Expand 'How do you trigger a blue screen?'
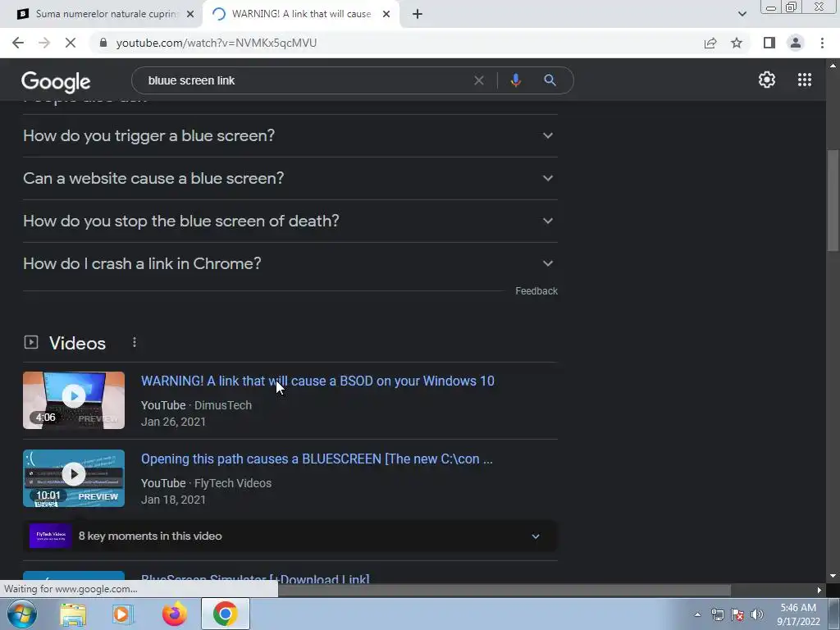This screenshot has height=630, width=840. click(x=290, y=135)
